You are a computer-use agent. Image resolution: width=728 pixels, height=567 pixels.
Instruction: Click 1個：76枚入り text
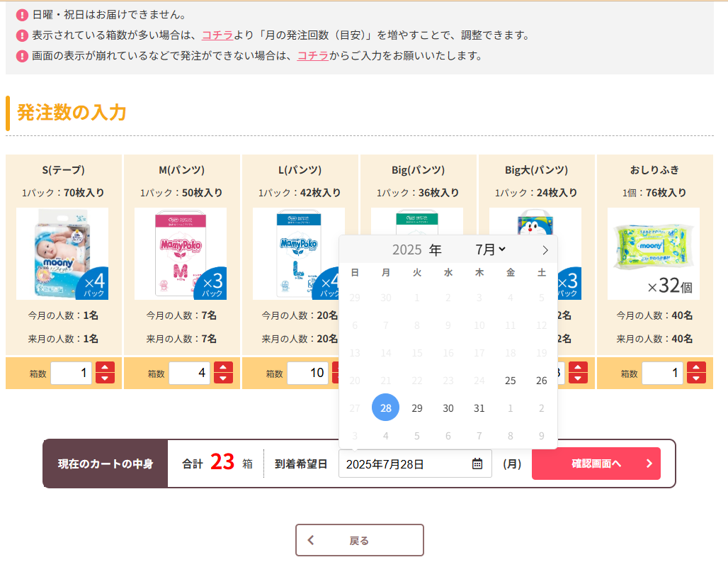pos(654,193)
